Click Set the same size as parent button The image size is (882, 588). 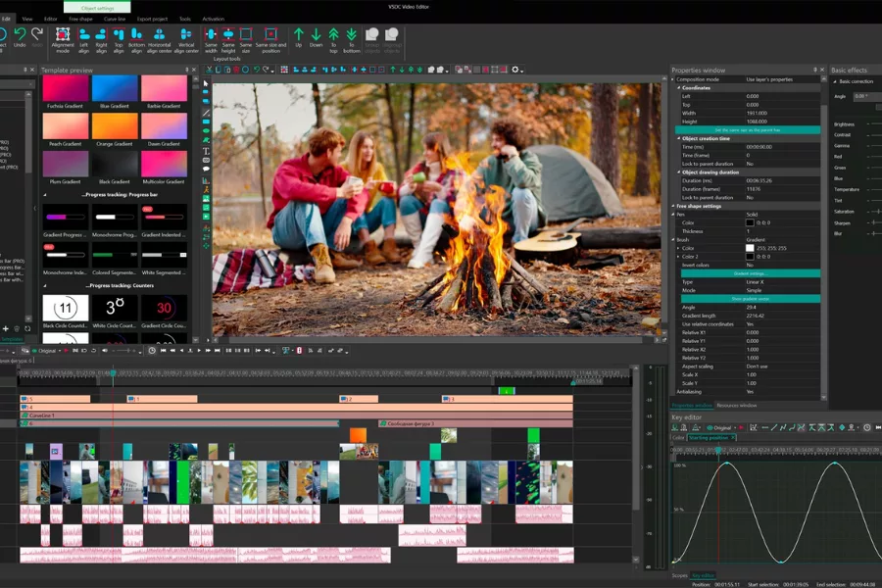point(748,130)
